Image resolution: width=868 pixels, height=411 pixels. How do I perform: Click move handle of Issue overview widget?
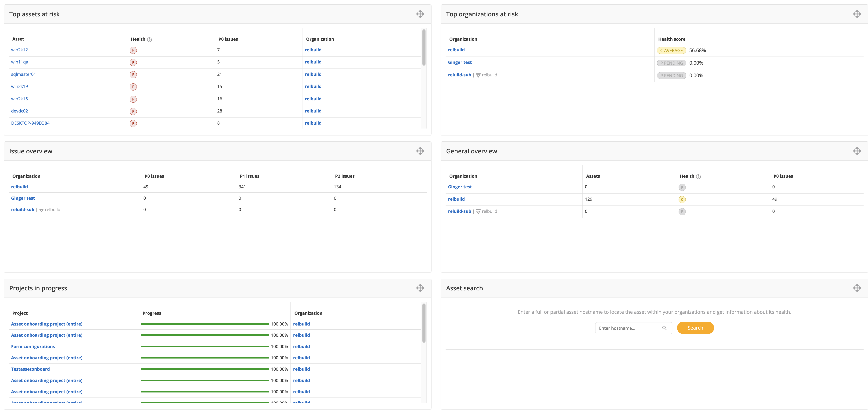click(420, 151)
